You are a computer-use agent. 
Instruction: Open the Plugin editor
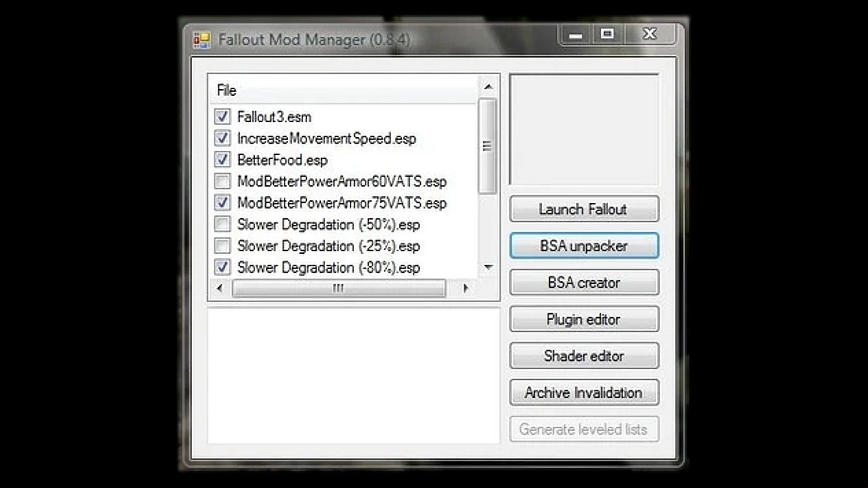tap(584, 319)
